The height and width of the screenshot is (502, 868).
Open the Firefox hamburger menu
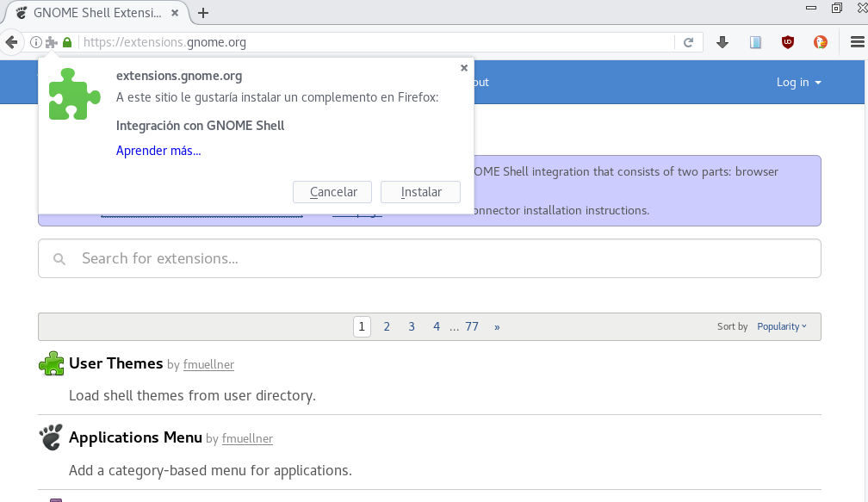[857, 42]
